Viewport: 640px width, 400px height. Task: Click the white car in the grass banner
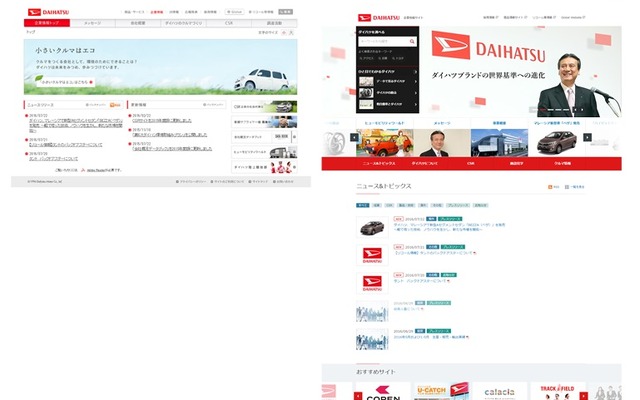(x=261, y=80)
